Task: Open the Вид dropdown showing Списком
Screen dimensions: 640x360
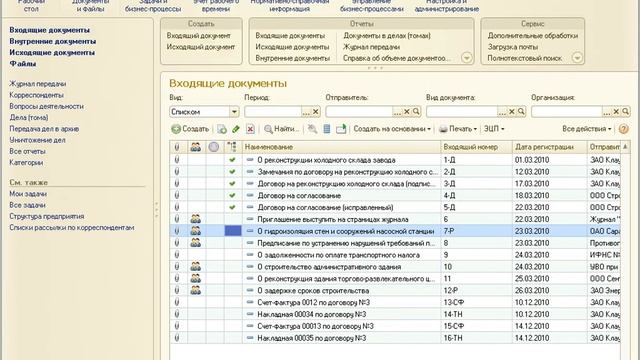Action: [234, 111]
